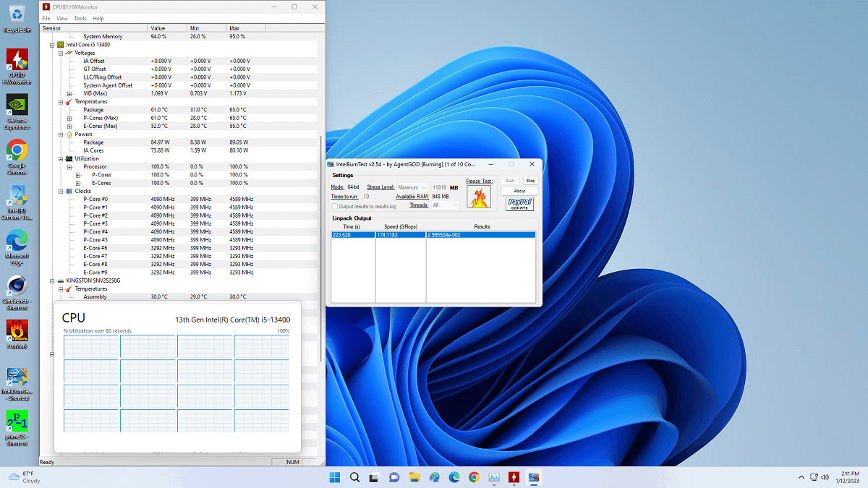
Task: Open the GeForce Experience desktop shortcut
Action: pos(17,112)
